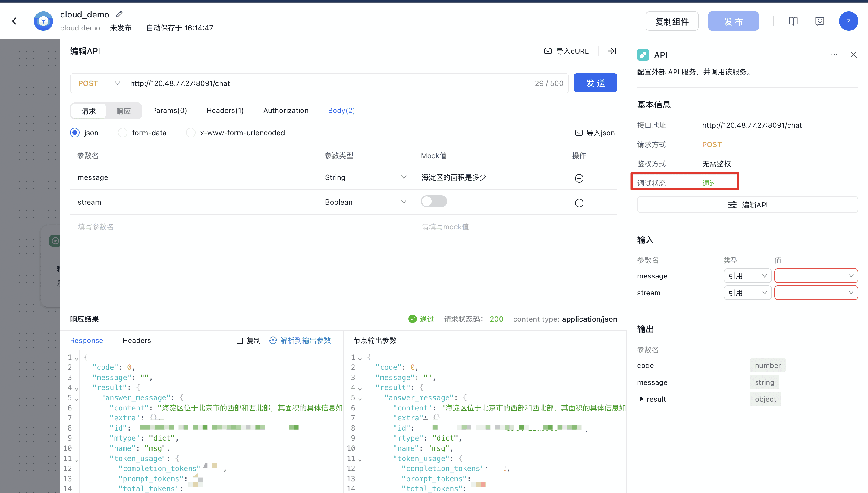Click the run node play icon on the canvas
The height and width of the screenshot is (493, 868).
coord(55,241)
